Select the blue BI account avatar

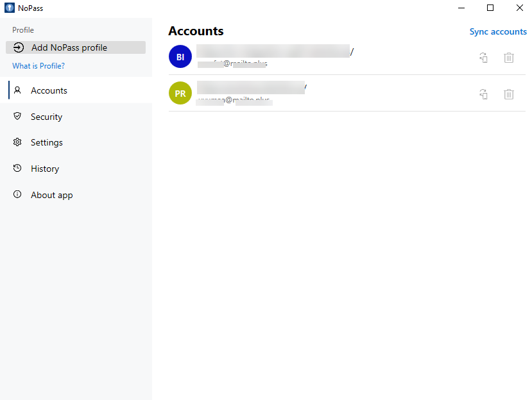(x=180, y=57)
